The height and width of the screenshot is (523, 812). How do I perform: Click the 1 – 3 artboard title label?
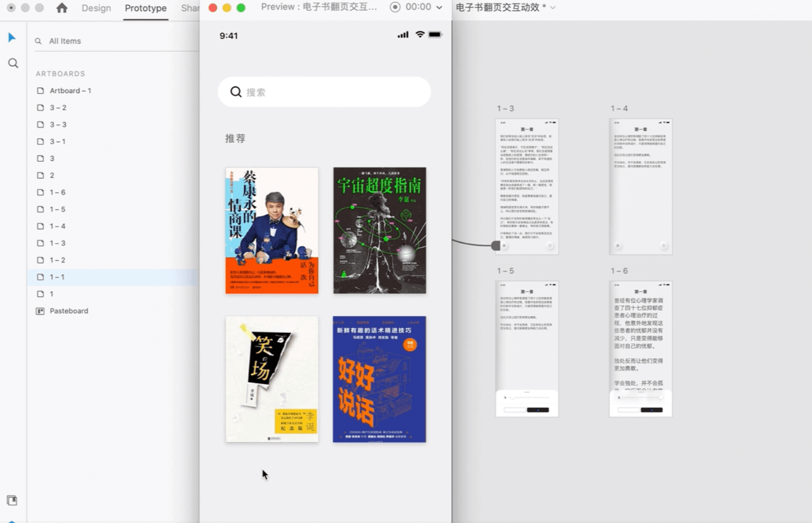tap(505, 108)
